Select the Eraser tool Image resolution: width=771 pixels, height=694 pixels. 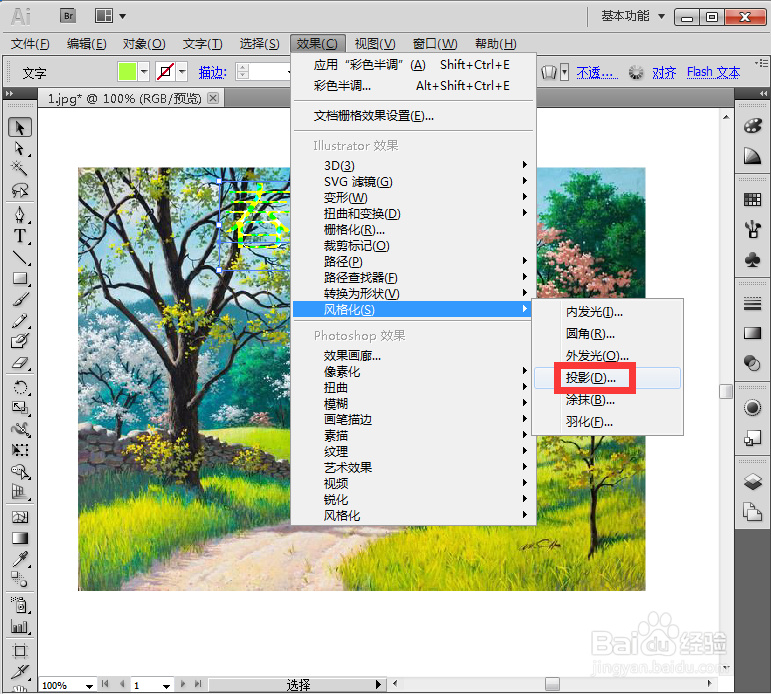(20, 363)
